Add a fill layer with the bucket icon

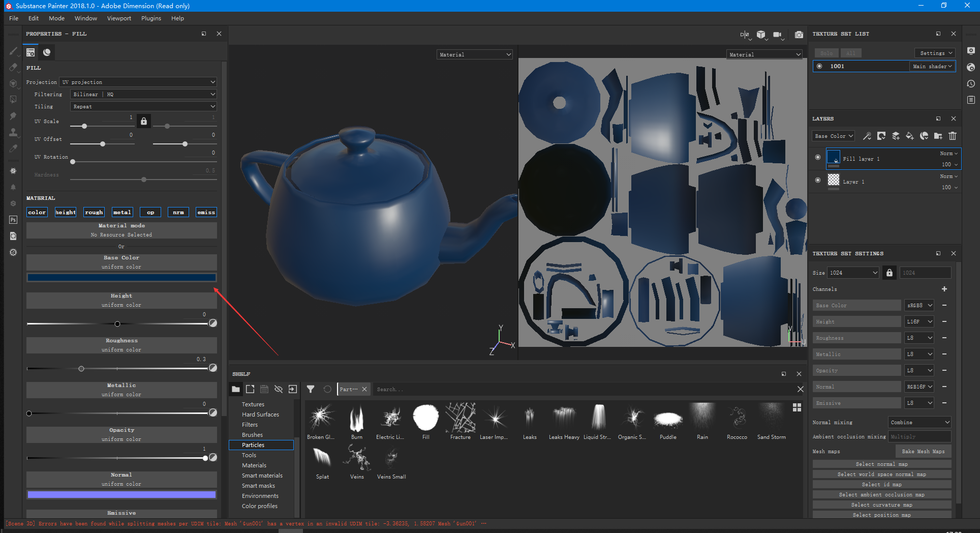910,136
